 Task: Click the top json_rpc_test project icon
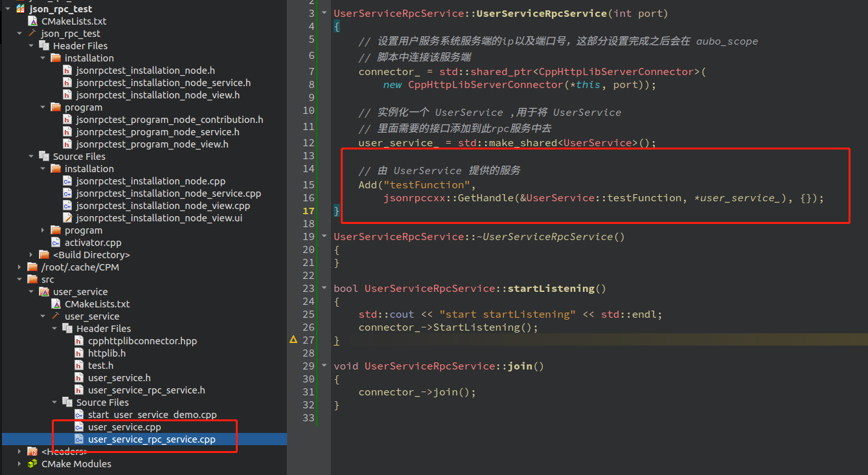20,9
